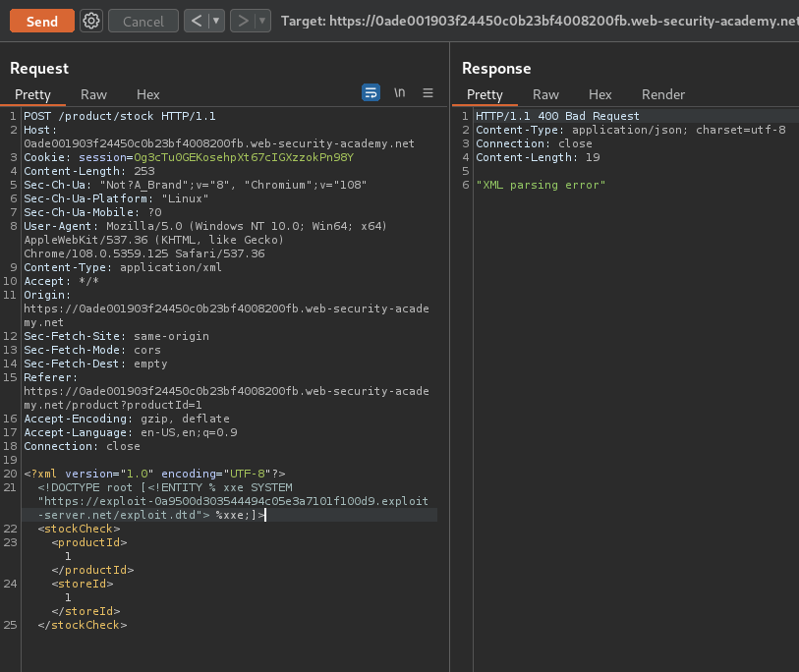Click the HTTP/1.1 400 Bad Request line
Image resolution: width=799 pixels, height=672 pixels.
click(x=557, y=116)
